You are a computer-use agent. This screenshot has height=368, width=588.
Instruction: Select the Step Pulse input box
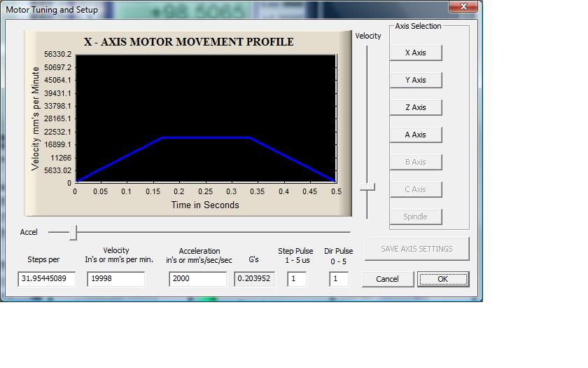pos(297,279)
